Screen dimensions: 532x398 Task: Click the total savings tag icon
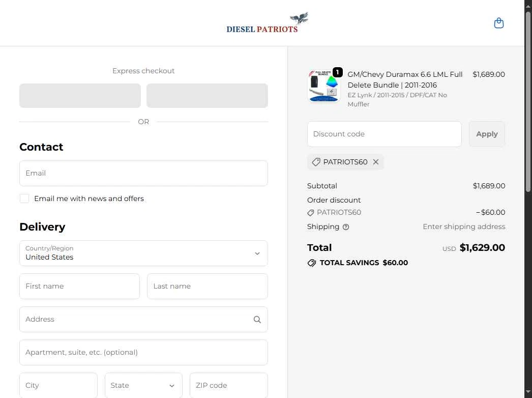pyautogui.click(x=311, y=263)
